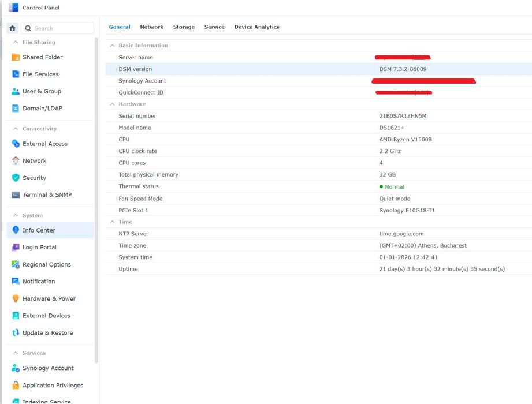Screen dimensions: 532x404
Task: Open Notification icon
Action: (16, 281)
